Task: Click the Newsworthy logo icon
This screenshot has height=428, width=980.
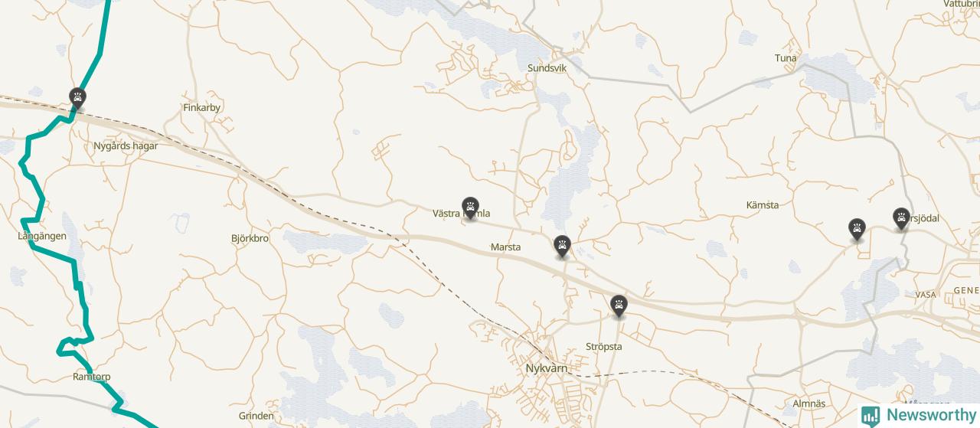Action: click(871, 415)
